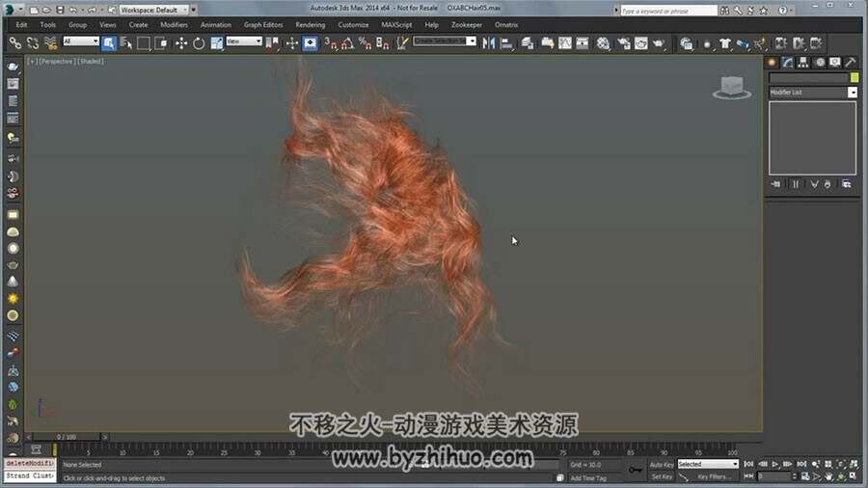Viewport: 868px width, 488px height.
Task: Click the Mirror tool
Action: coord(488,43)
